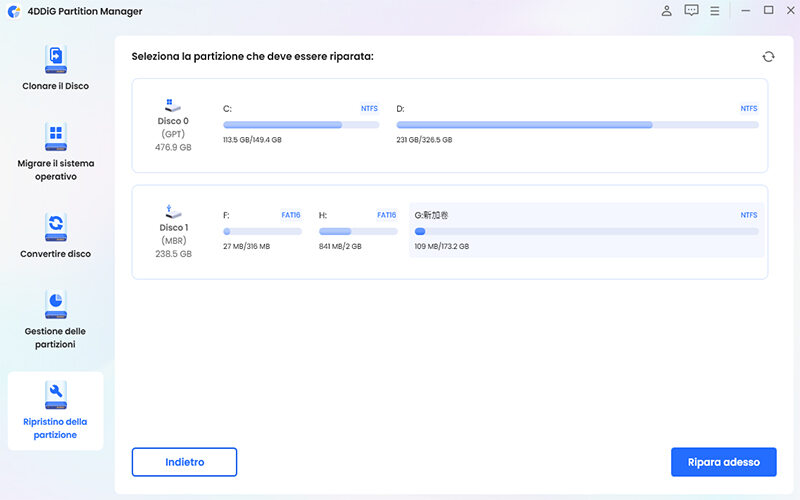Click the Disco 0 GPT disk icon
This screenshot has height=500, width=800.
point(172,104)
